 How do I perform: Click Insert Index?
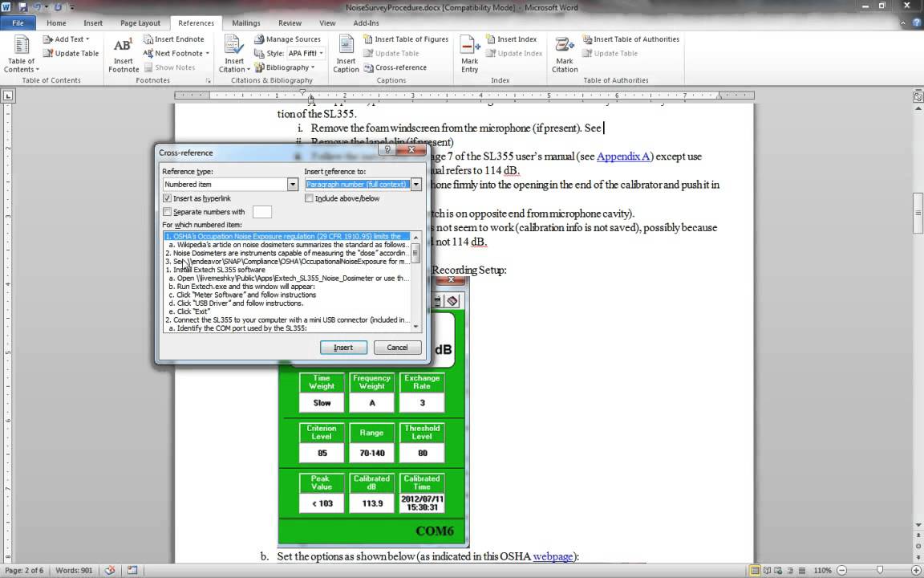511,39
